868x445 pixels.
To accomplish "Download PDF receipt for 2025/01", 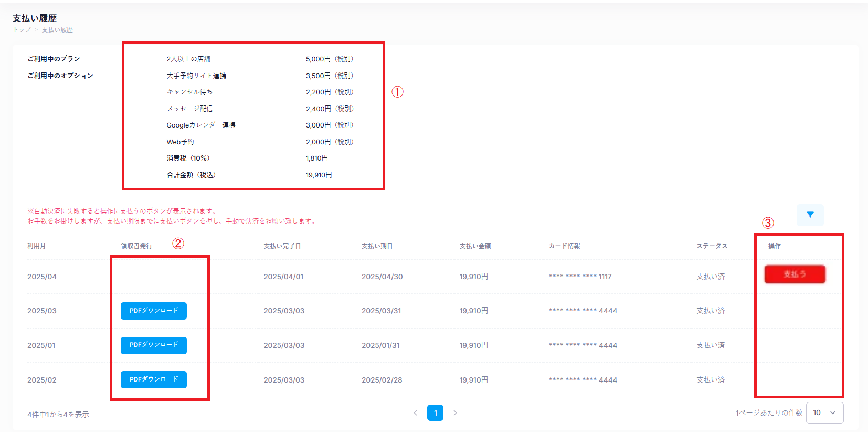I will 154,345.
